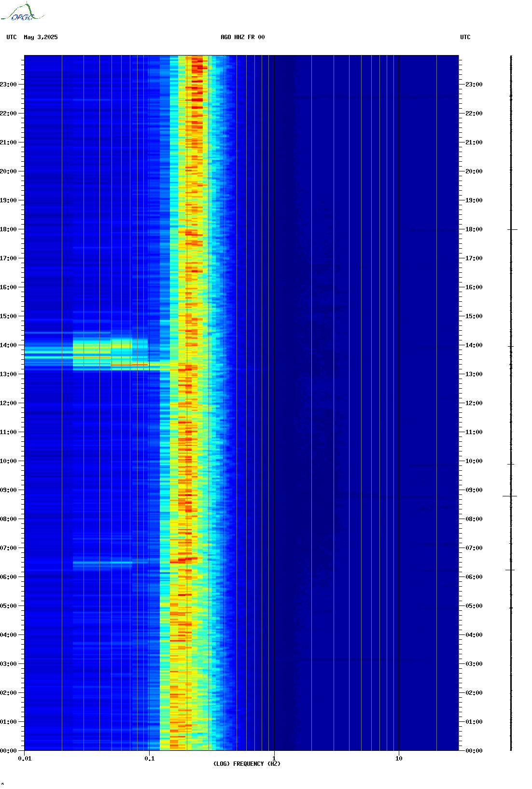Click the 'AGO HHZ FR 00' station title
This screenshot has height=789, width=532.
tap(243, 37)
